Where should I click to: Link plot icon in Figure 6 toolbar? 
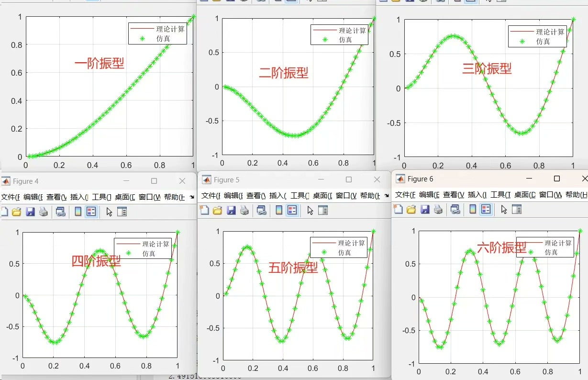(x=455, y=209)
